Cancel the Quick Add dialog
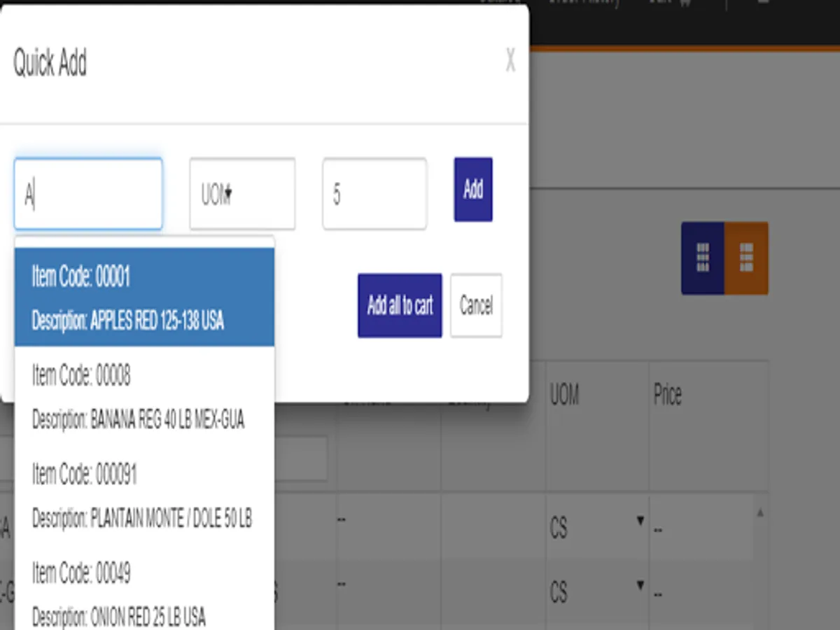 (476, 305)
